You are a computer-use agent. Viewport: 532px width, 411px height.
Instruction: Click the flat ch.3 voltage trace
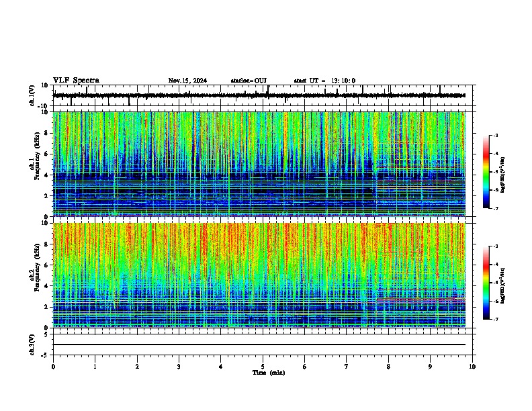(x=259, y=345)
